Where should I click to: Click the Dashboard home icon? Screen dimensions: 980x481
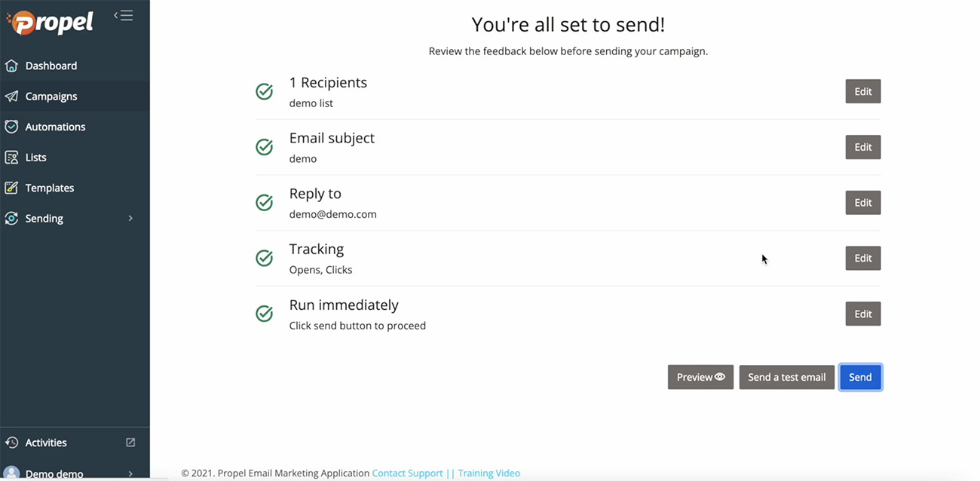coord(11,66)
